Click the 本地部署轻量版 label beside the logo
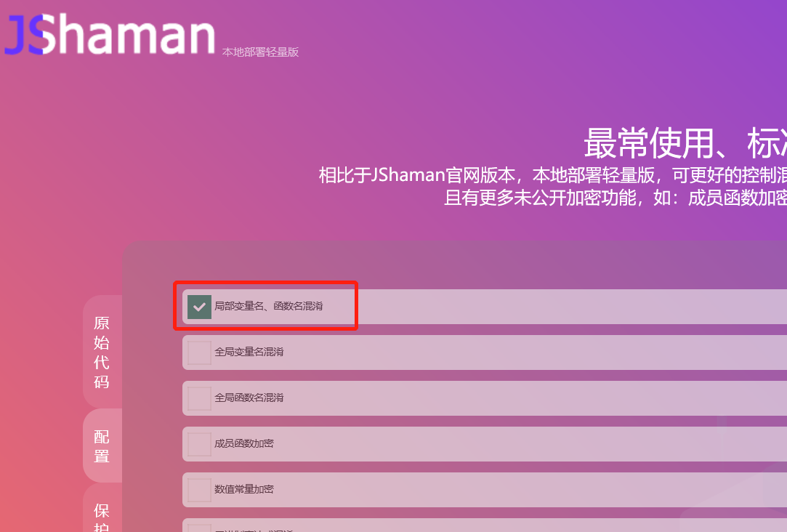The image size is (787, 532). 262,51
